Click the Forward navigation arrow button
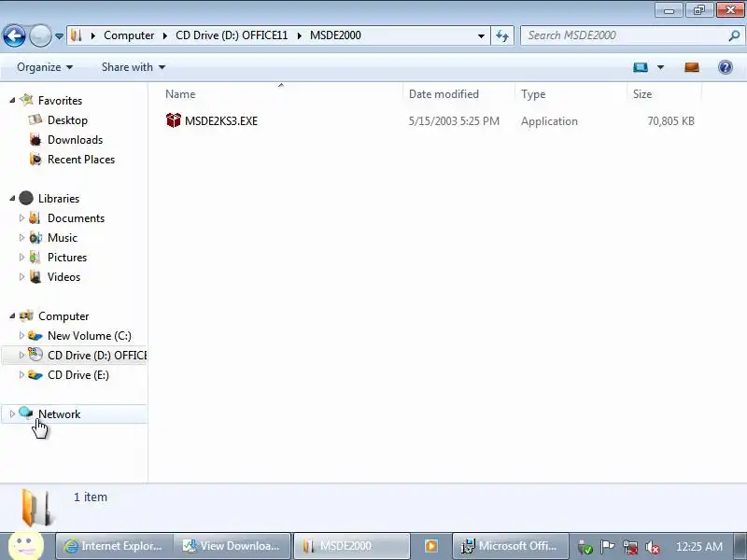 pos(40,35)
